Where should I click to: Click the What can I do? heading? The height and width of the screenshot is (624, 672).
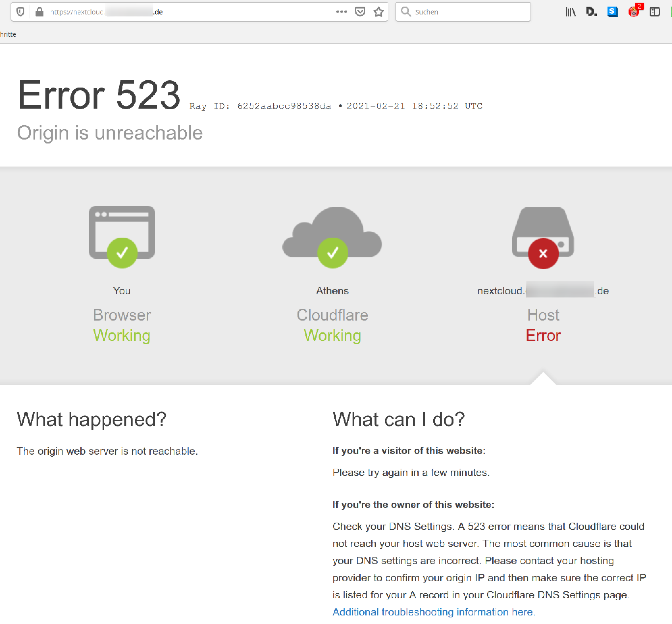[399, 419]
